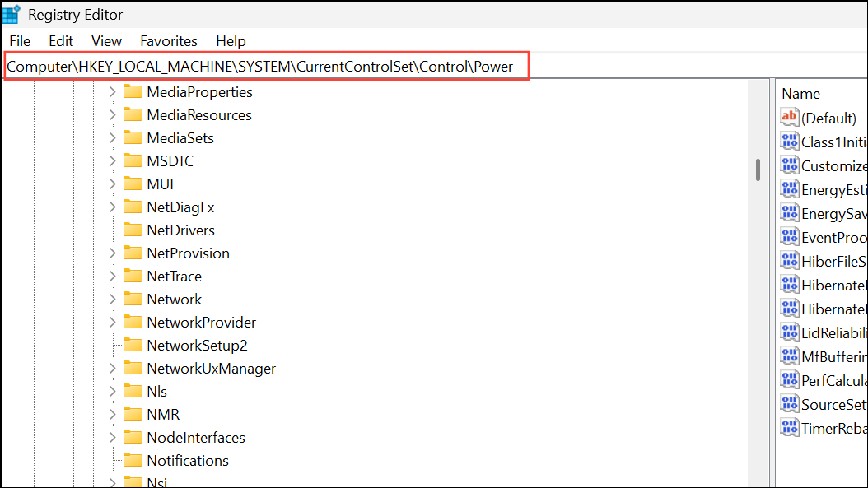Click the EventProc... value icon

[790, 236]
